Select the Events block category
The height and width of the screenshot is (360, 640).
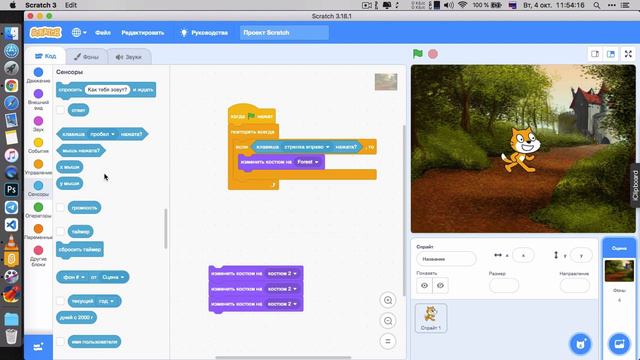click(x=38, y=146)
